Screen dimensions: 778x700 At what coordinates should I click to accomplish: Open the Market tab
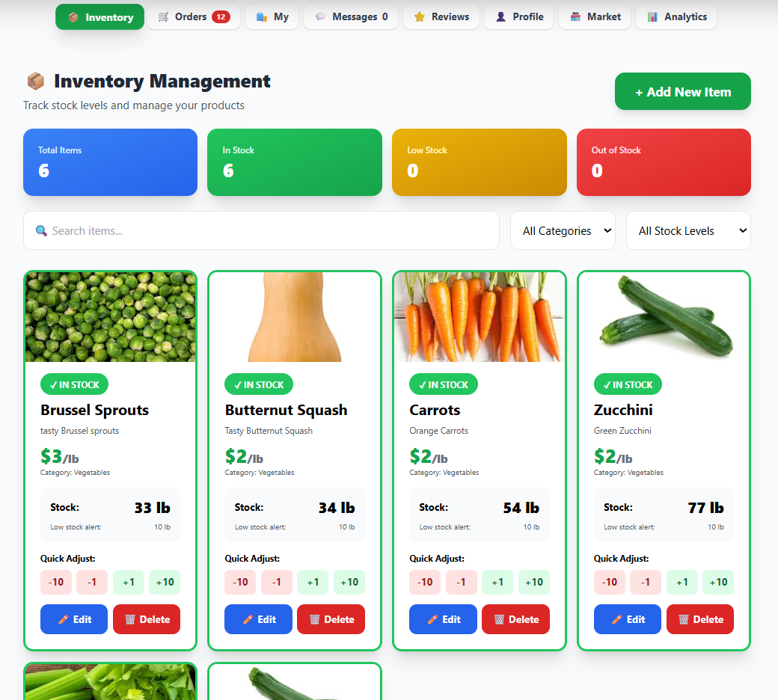click(x=595, y=17)
